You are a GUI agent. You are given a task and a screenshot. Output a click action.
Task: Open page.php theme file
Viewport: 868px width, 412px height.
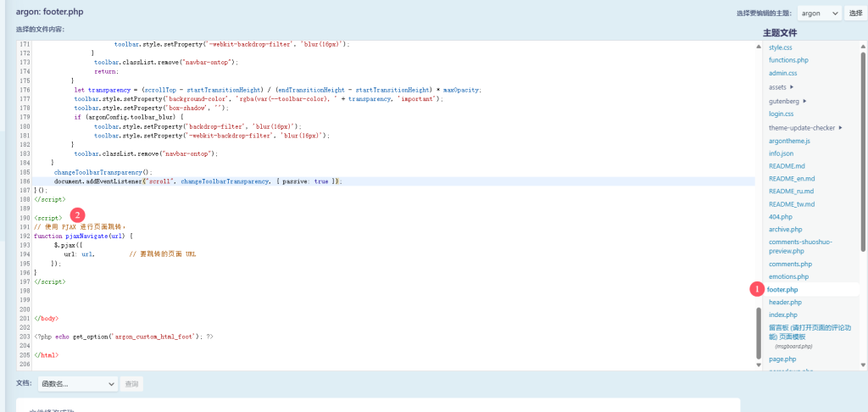pos(782,359)
